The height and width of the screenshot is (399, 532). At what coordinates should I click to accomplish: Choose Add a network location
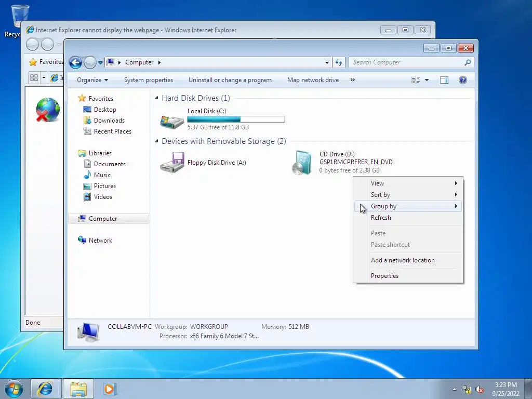pos(408,260)
